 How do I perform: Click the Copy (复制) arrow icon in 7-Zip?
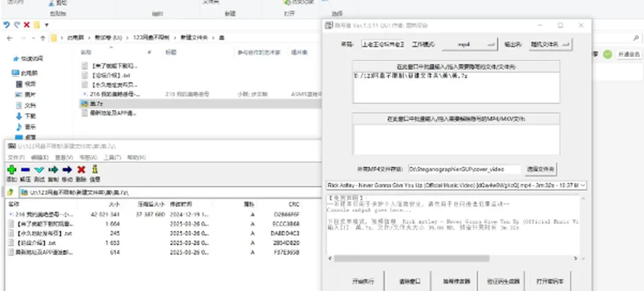coord(53,170)
